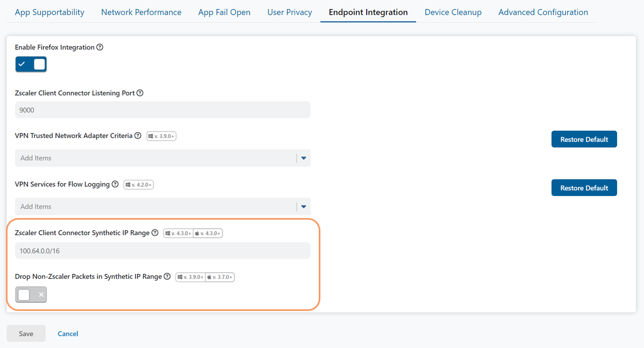Click the Listening Port field showing 9000
Viewport: 644px width, 348px height.
pos(163,110)
